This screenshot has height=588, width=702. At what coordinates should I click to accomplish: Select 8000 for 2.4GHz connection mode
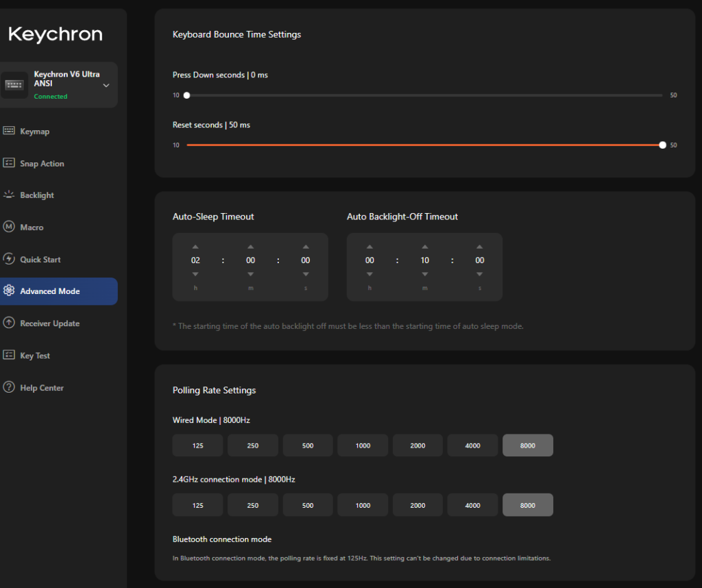coord(528,505)
